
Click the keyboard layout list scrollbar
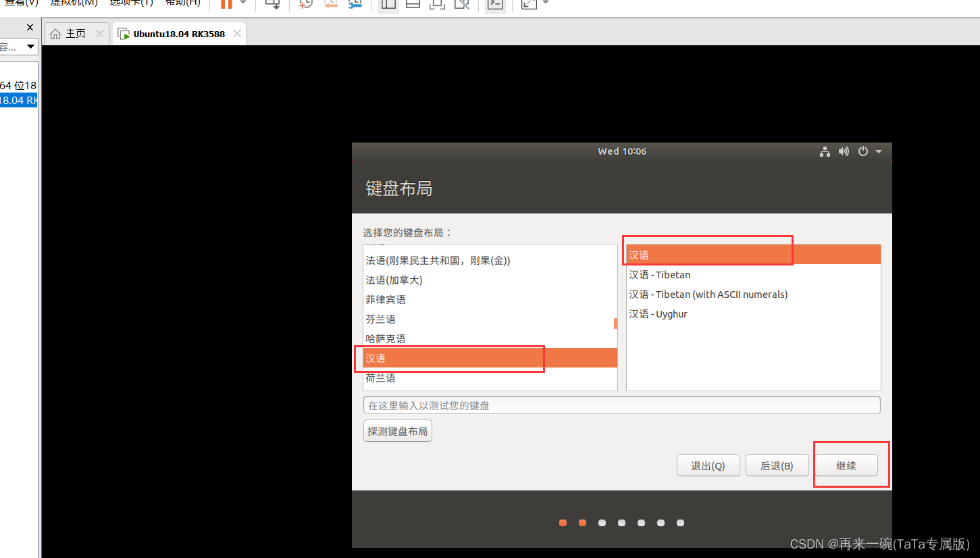tap(615, 324)
